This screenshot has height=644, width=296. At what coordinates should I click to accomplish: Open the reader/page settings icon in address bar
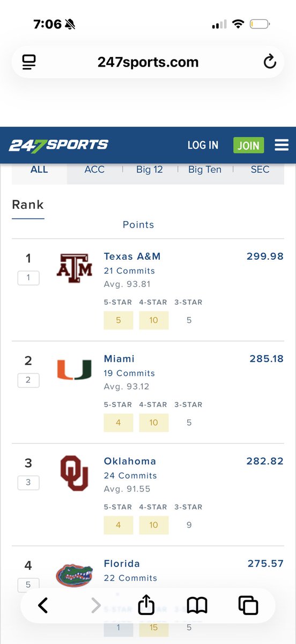pos(29,62)
